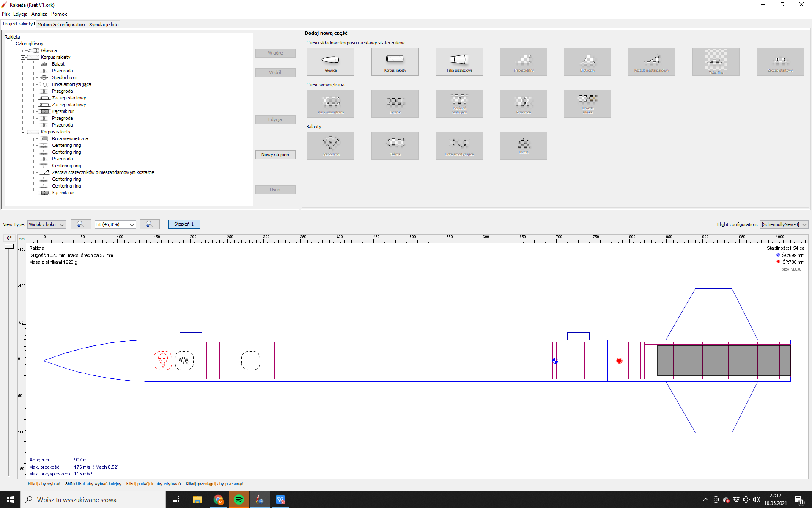
Task: Select the custom fin set tree item
Action: [x=103, y=172]
